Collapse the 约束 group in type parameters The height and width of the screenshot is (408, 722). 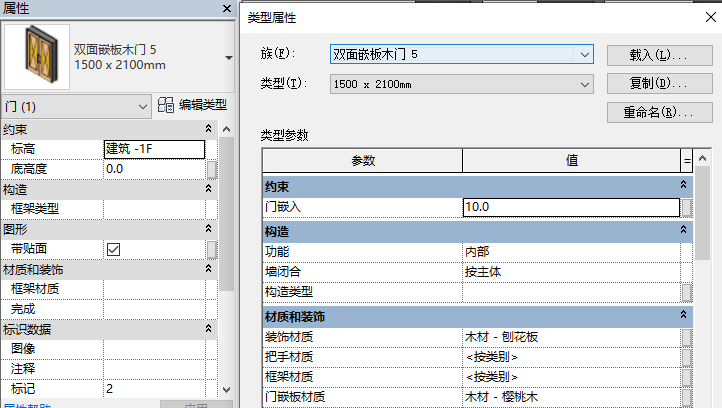pyautogui.click(x=683, y=185)
